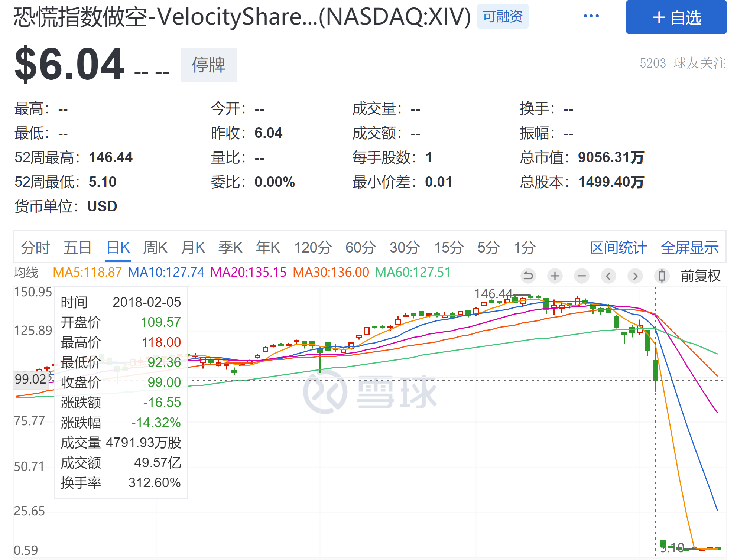Open the 区间统计 link

[619, 247]
